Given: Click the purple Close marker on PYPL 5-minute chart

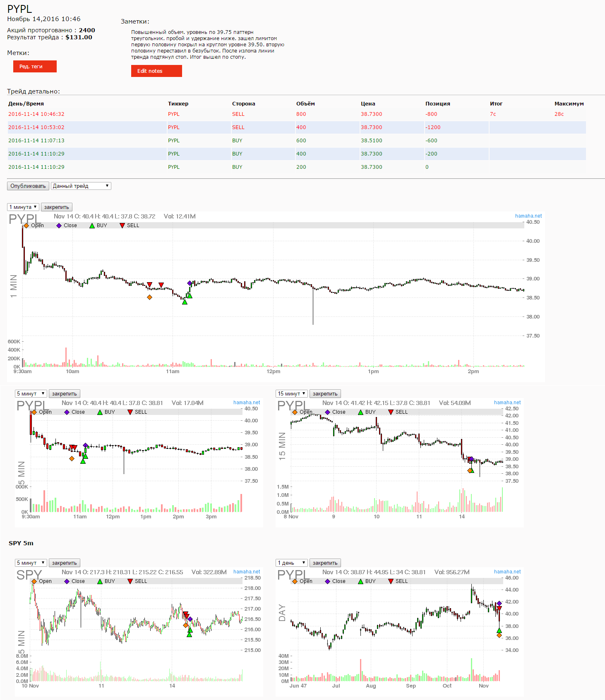Looking at the screenshot, I should (86, 446).
